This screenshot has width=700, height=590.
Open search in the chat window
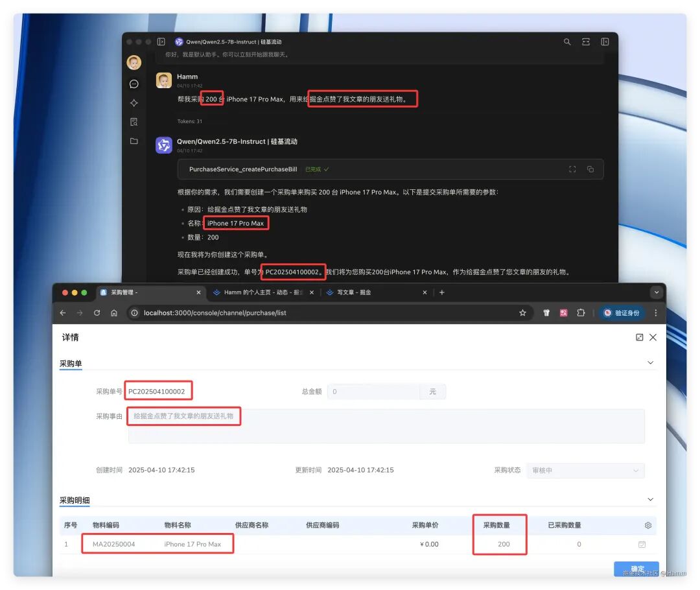click(567, 41)
